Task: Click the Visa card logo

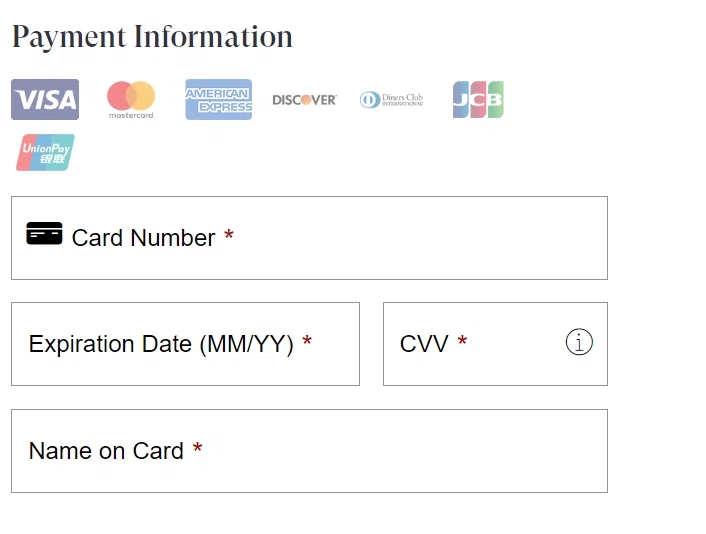Action: 45,100
